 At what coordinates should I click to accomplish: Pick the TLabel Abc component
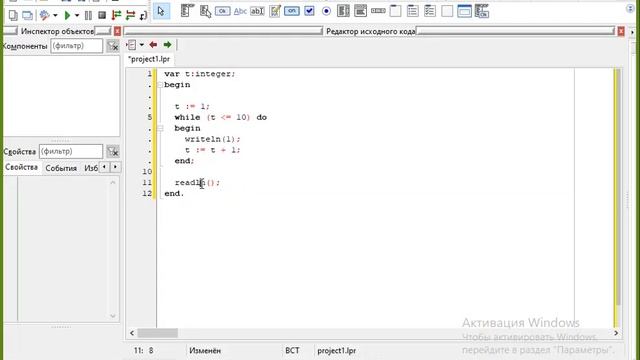click(240, 11)
